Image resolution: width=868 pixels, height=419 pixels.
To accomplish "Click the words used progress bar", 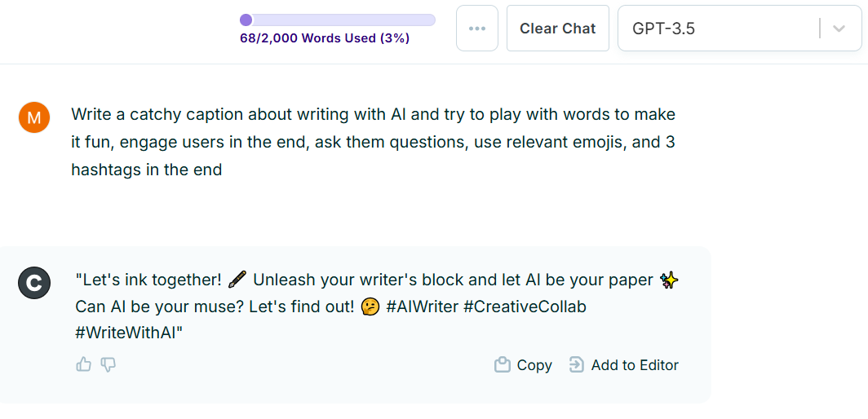I will coord(337,20).
